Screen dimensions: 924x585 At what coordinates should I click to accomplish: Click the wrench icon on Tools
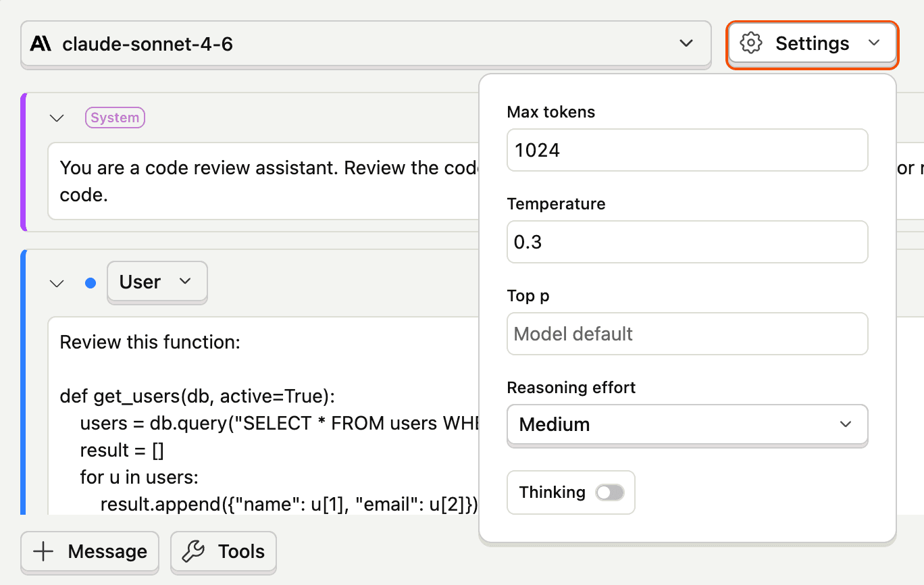[x=194, y=552]
